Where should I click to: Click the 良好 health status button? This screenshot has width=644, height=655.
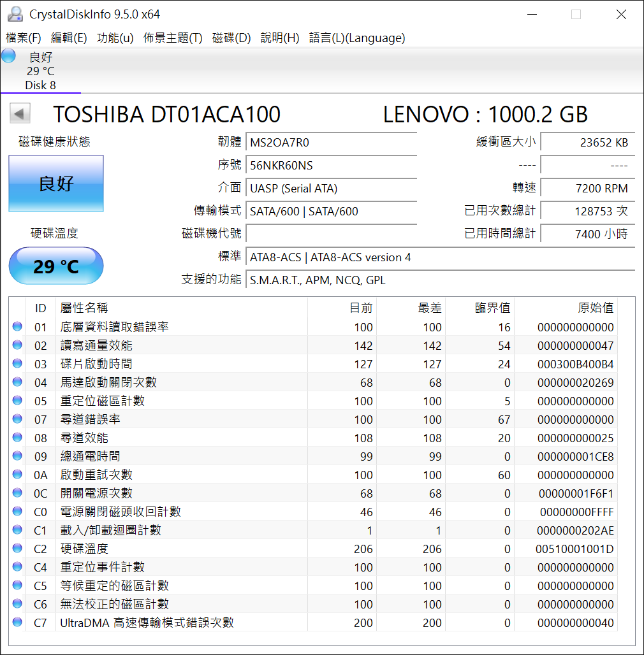pos(56,184)
